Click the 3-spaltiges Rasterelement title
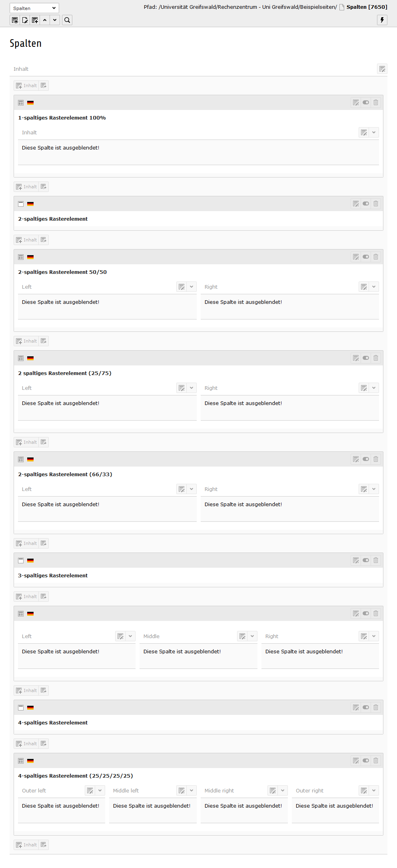Viewport: 397px width, 868px height. click(53, 575)
